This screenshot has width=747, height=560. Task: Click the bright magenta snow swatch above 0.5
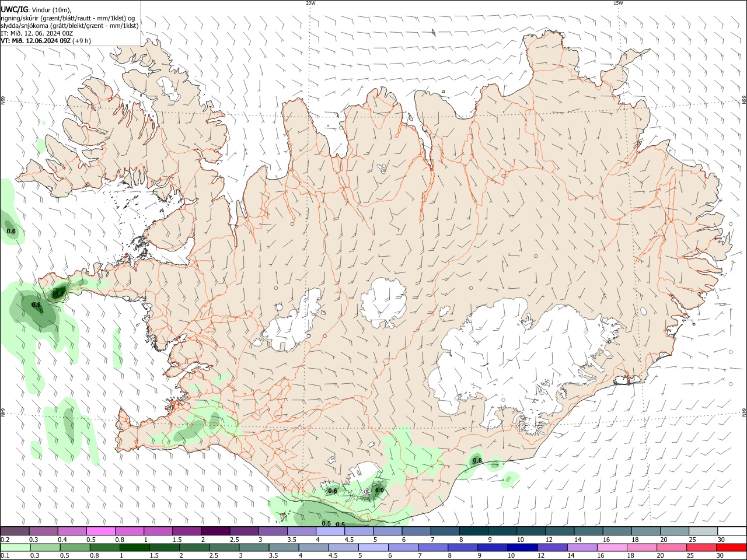click(x=100, y=531)
